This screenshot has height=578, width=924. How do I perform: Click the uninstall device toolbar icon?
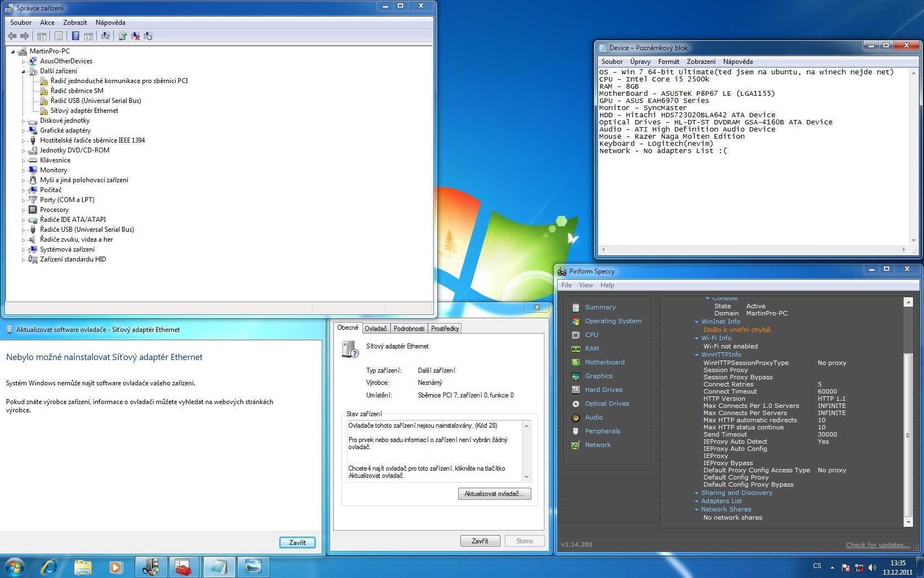[x=135, y=36]
